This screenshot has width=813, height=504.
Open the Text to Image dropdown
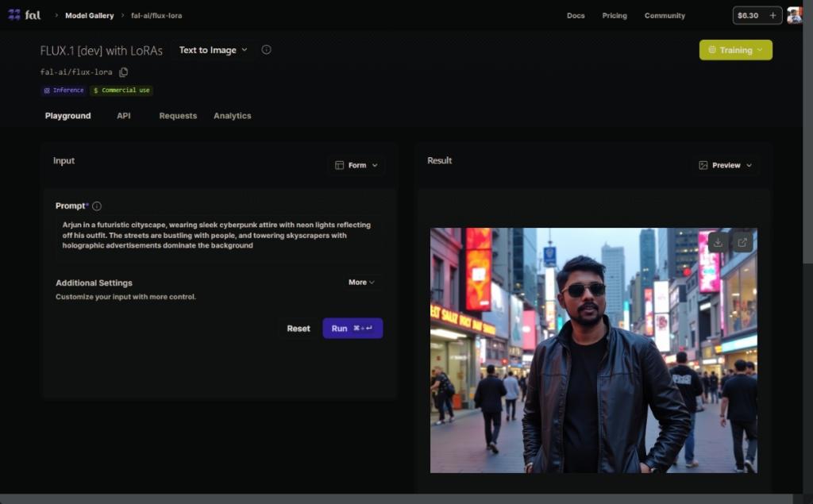[213, 50]
